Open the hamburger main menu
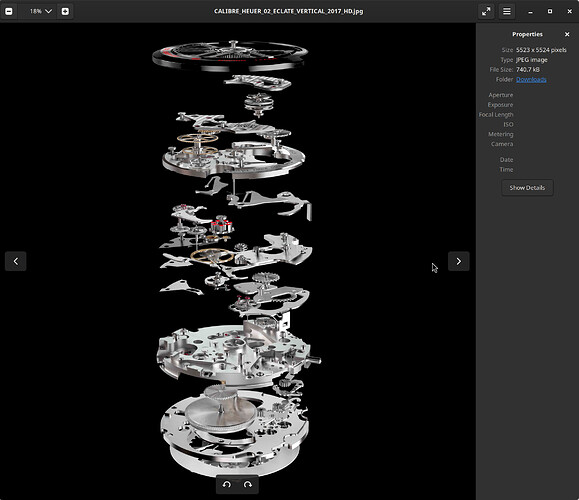 pos(507,11)
